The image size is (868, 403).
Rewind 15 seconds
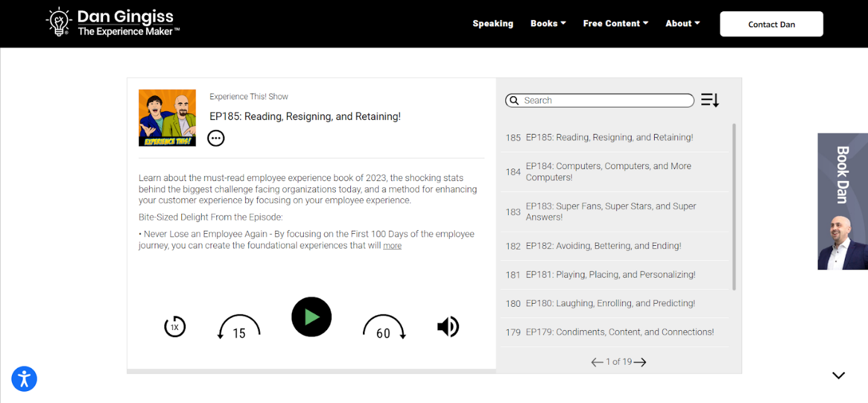click(238, 327)
